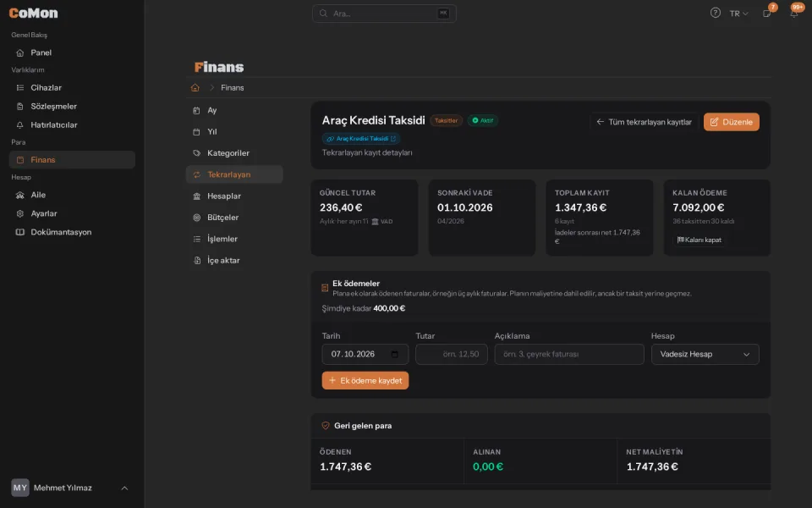Expand the Mehmet Yılmaz user menu chevron
The width and height of the screenshot is (812, 508).
tap(124, 488)
